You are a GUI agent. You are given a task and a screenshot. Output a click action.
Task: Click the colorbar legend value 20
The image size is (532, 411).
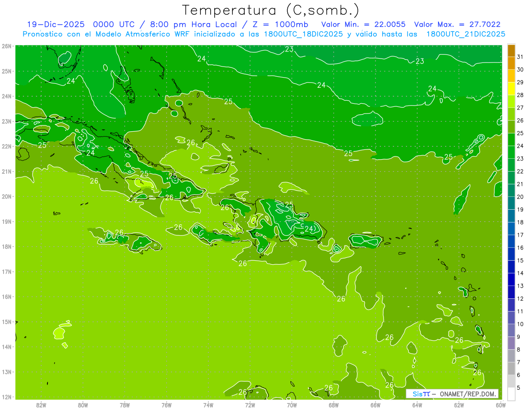(520, 197)
